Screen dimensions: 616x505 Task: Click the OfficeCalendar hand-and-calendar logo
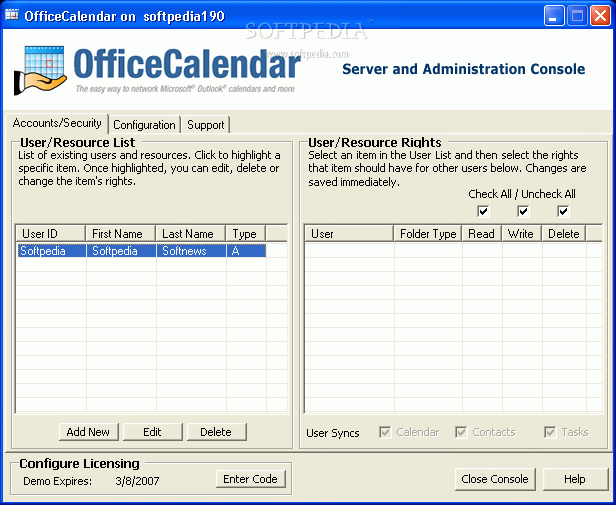[x=40, y=70]
